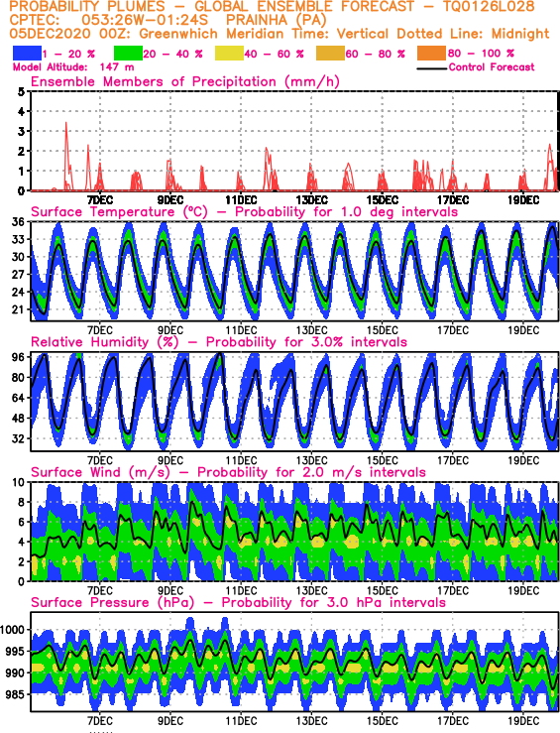Screen dimensions: 560x733
Task: Click the PRAINHA (PA) location header
Action: [x=276, y=21]
